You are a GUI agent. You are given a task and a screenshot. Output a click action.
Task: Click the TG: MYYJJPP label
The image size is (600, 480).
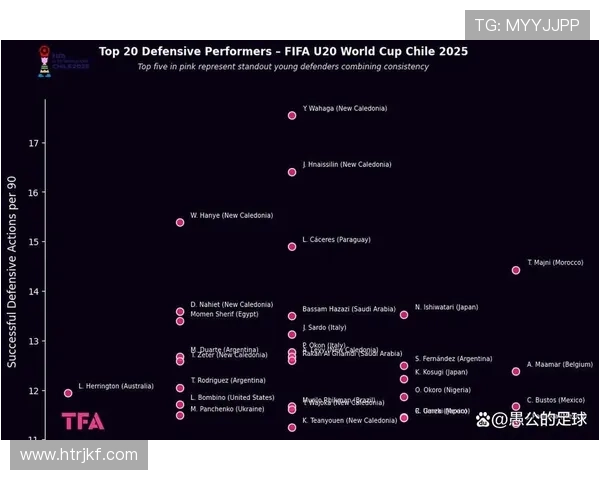pyautogui.click(x=526, y=25)
